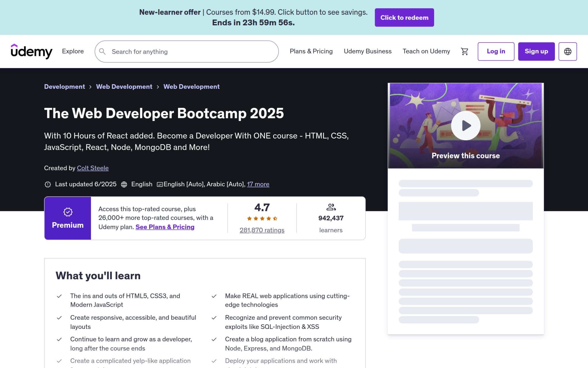Click checkmark beside Make REAL web applications
Viewport: 588px width, 368px height.
(x=214, y=296)
